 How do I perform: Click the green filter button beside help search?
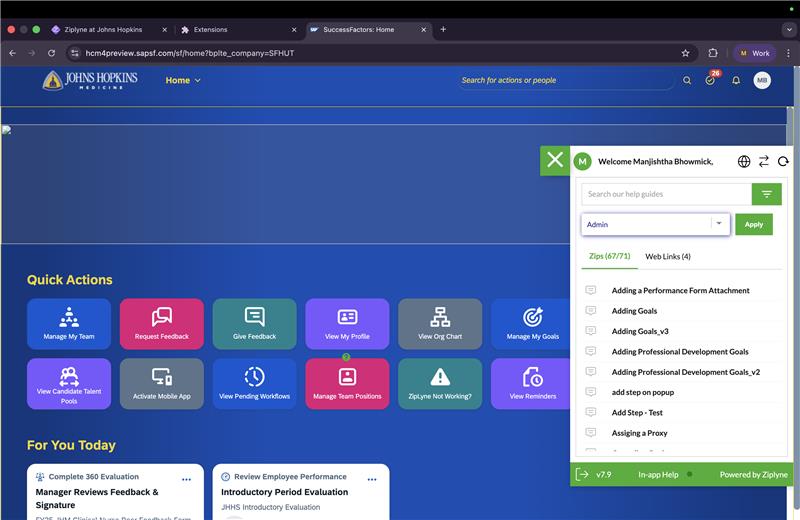pyautogui.click(x=766, y=194)
